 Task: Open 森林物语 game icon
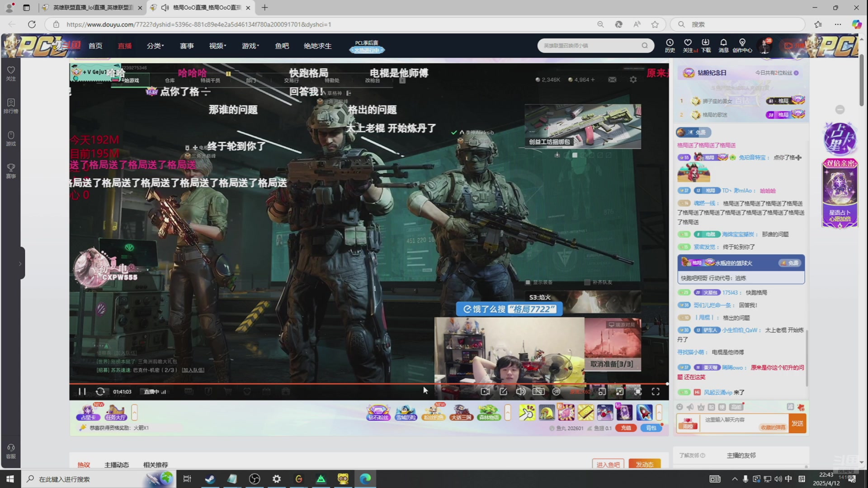point(489,412)
